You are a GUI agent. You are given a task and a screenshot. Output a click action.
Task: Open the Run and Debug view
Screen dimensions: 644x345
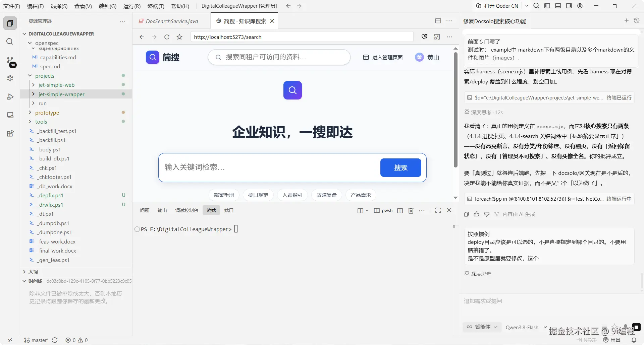click(10, 97)
